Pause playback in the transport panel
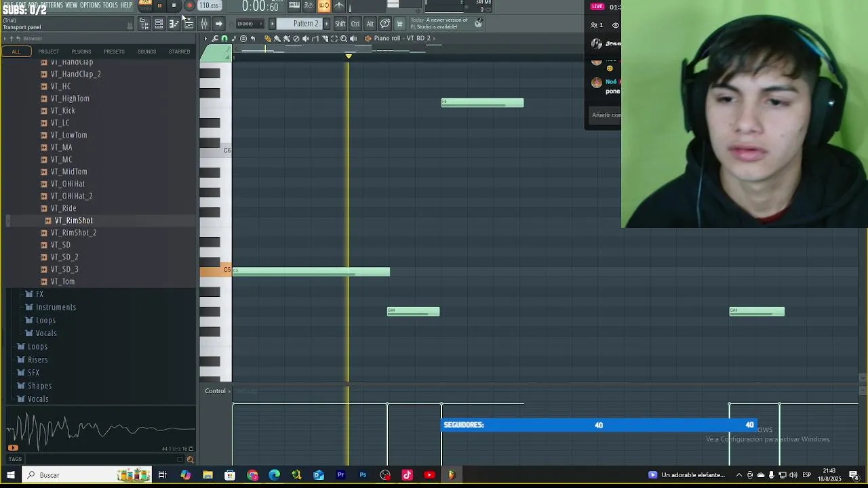 point(159,5)
